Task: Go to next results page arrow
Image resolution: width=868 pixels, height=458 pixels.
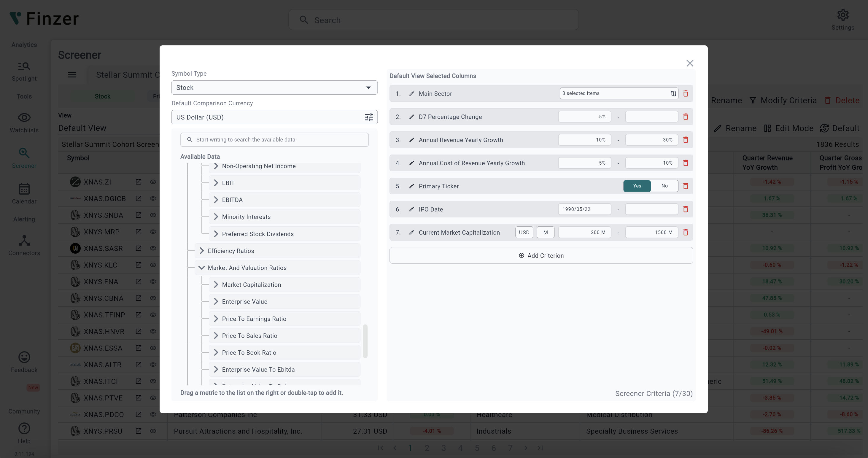Action: pyautogui.click(x=526, y=448)
